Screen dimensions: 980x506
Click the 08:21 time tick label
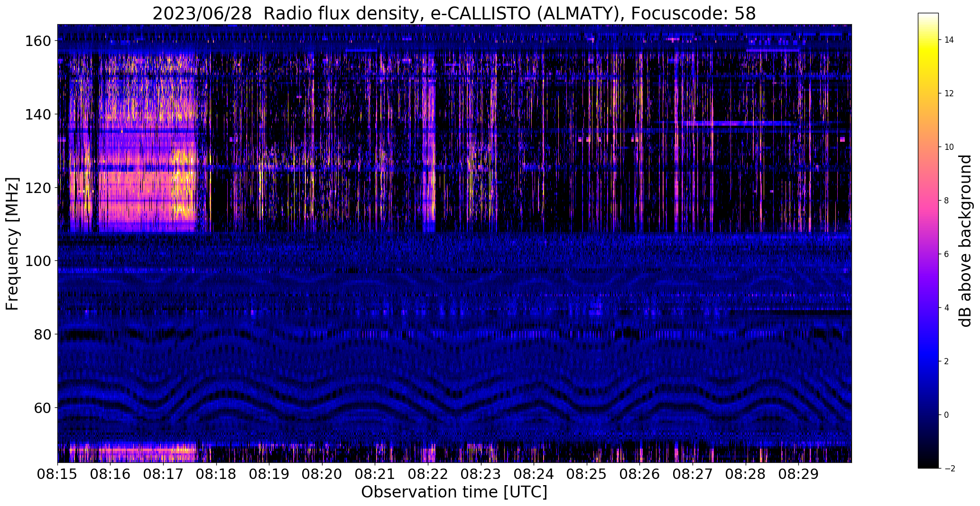[x=375, y=474]
